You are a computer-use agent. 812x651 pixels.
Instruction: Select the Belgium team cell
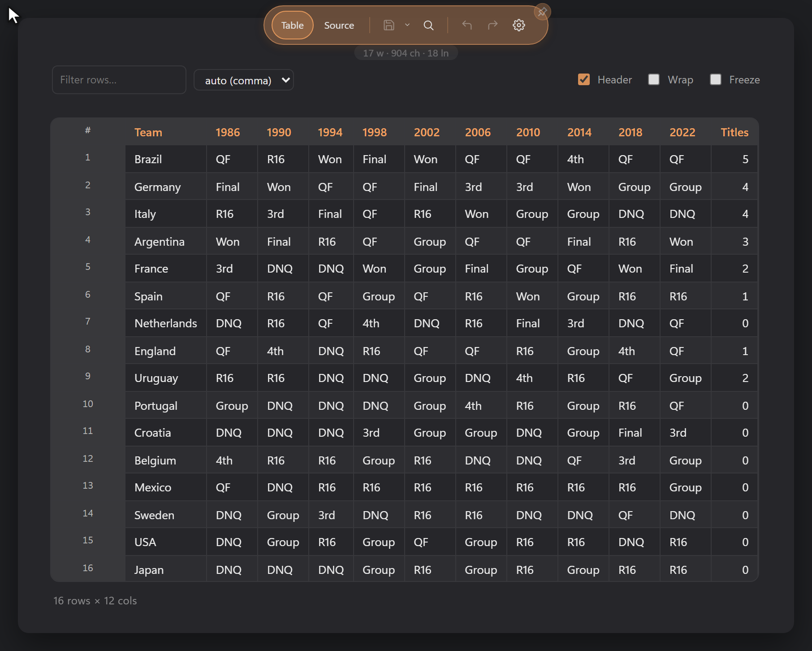pyautogui.click(x=166, y=460)
